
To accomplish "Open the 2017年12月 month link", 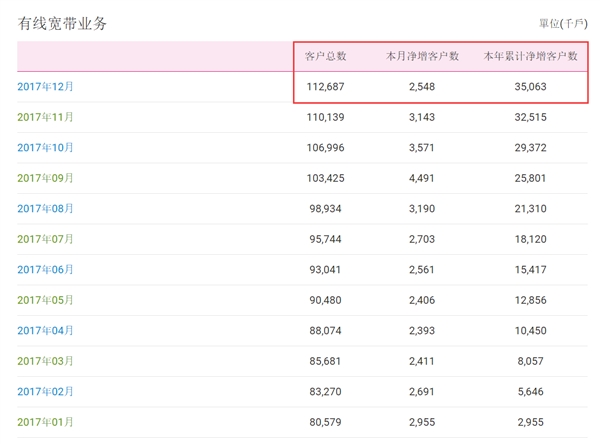I will pos(45,87).
